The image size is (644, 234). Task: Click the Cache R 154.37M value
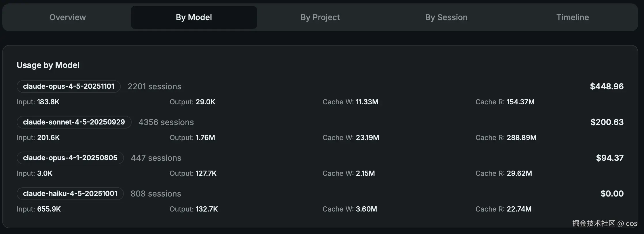[x=520, y=102]
